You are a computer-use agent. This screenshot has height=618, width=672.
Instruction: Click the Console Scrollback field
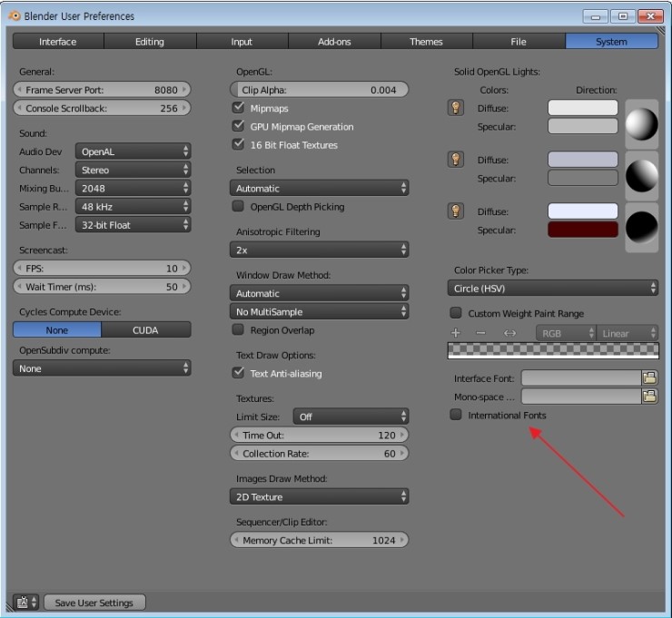[102, 108]
